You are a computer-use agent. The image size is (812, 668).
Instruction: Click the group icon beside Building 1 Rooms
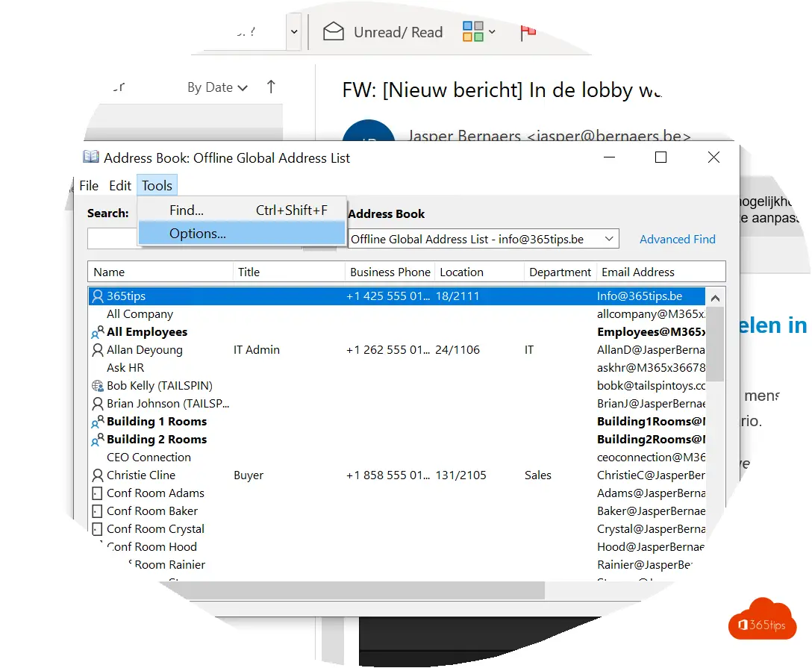coord(97,422)
